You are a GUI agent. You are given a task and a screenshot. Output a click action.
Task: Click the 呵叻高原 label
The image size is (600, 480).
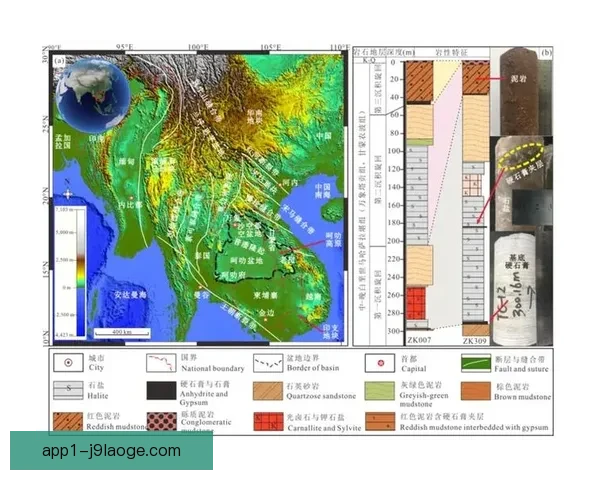coord(333,240)
